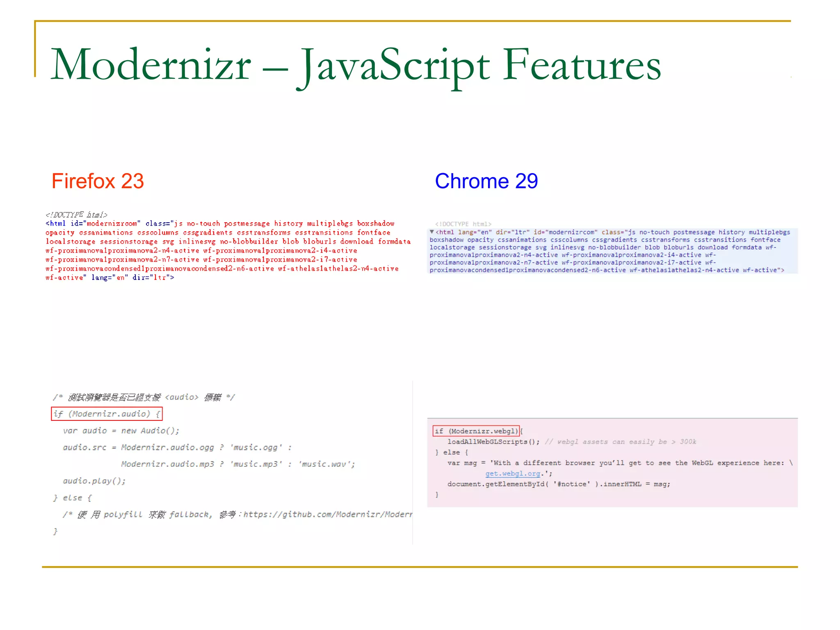Click the audio.src = Modernizr.audio.ogg line
The width and height of the screenshot is (840, 630).
(x=177, y=447)
